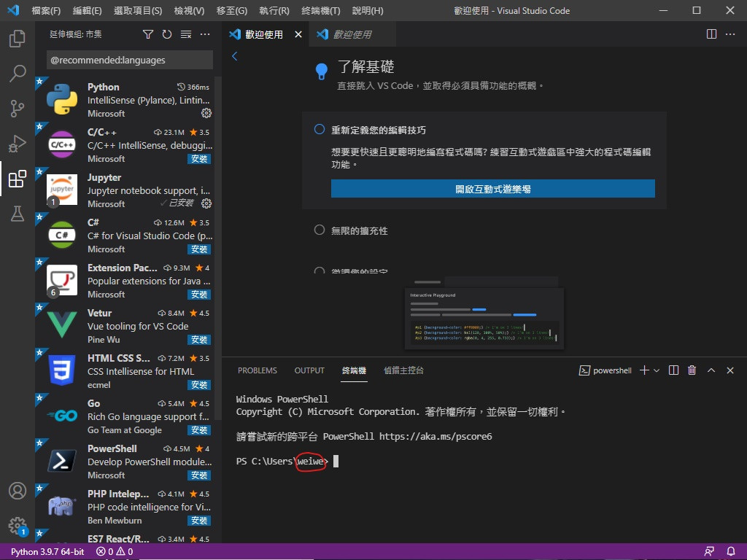Image resolution: width=747 pixels, height=560 pixels.
Task: Open the Source Control view
Action: click(x=18, y=109)
